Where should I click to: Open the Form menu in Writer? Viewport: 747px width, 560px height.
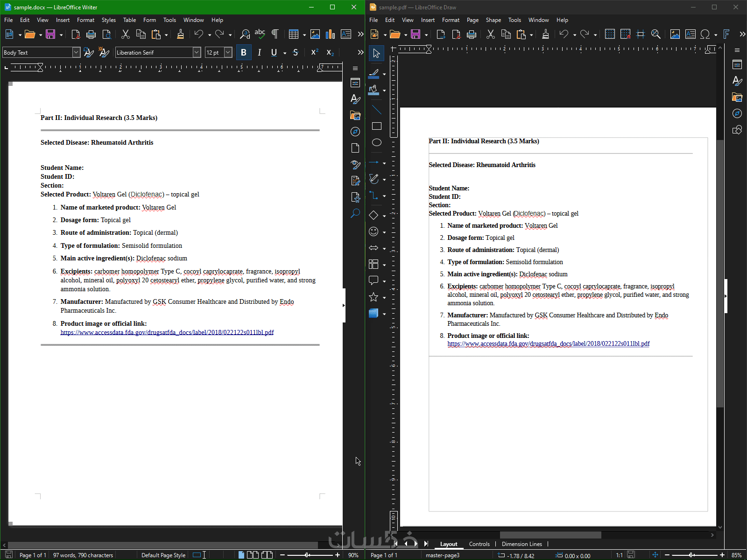[149, 20]
